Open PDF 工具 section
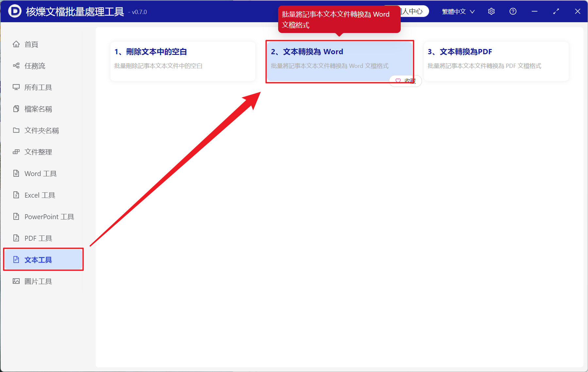Image resolution: width=588 pixels, height=372 pixels. point(43,238)
